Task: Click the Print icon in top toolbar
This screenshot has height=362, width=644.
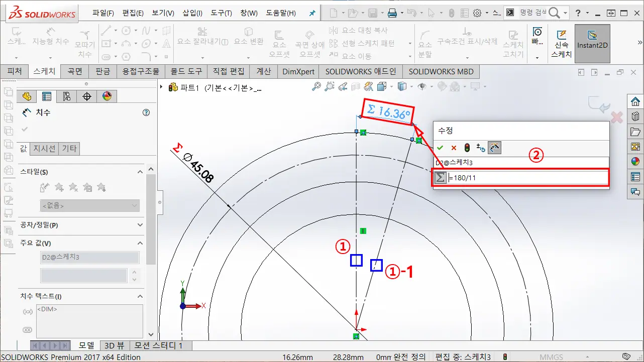Action: coord(392,13)
